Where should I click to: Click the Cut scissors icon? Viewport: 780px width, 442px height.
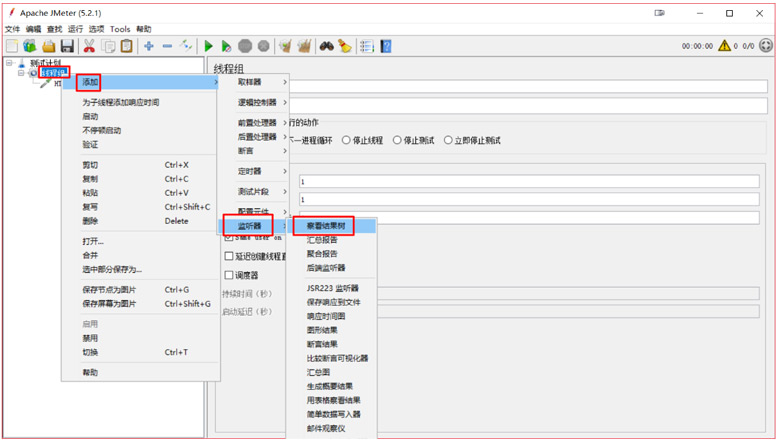pos(89,46)
